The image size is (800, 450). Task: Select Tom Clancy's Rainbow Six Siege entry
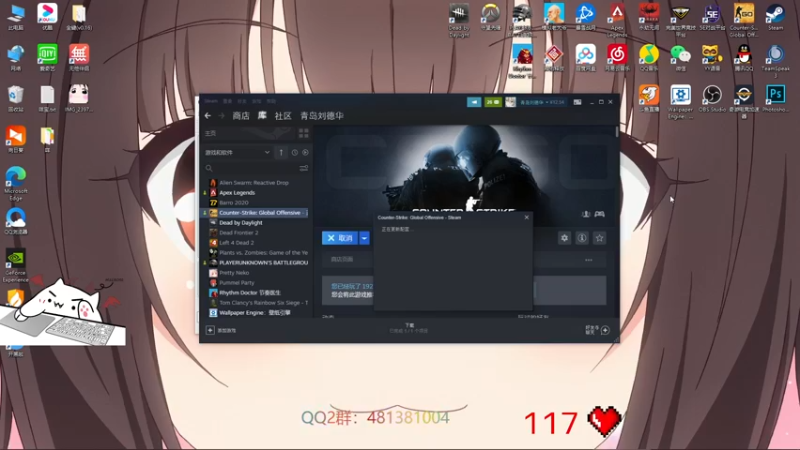(x=258, y=303)
